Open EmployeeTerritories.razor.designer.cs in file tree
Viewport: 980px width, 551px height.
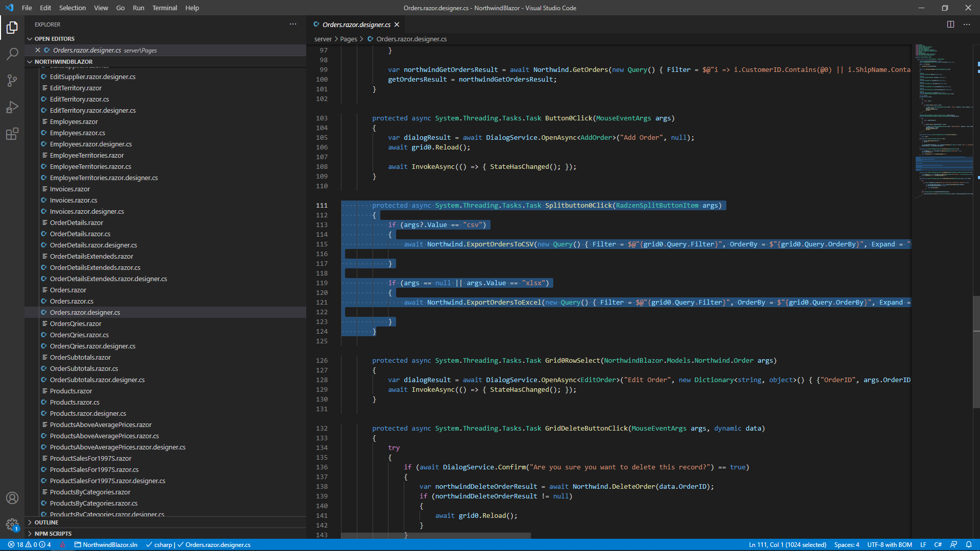(104, 178)
